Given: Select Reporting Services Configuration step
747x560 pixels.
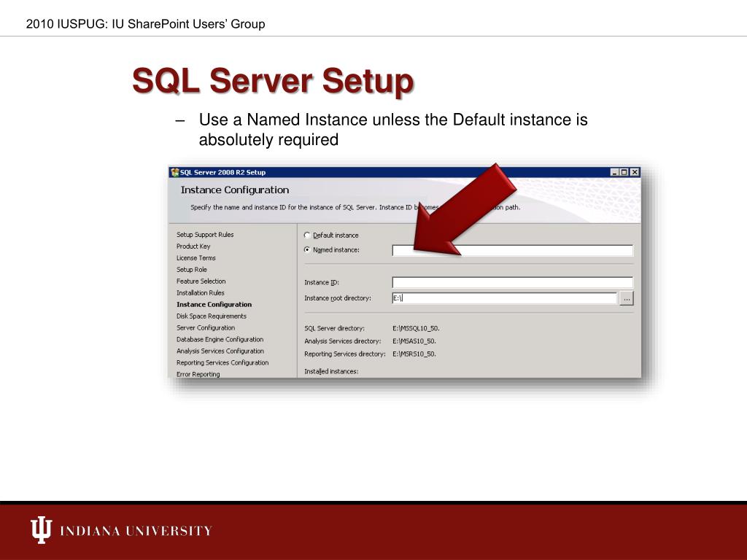Looking at the screenshot, I should (x=222, y=363).
